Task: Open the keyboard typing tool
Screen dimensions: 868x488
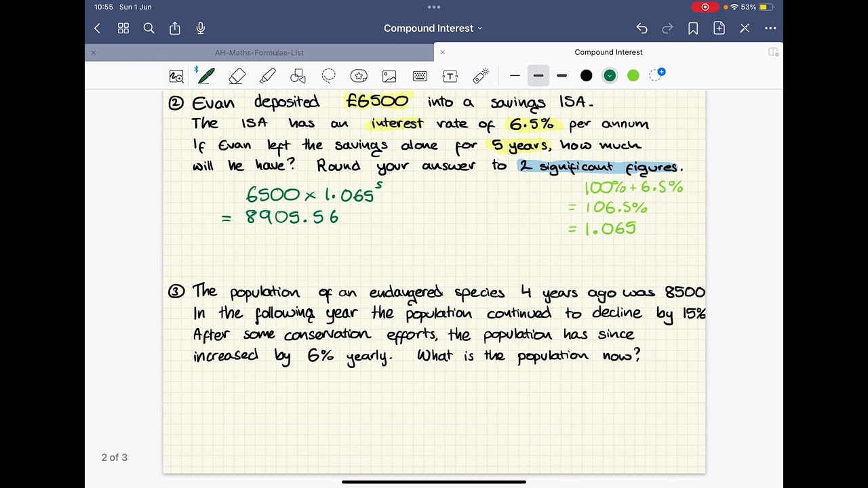Action: pyautogui.click(x=420, y=76)
